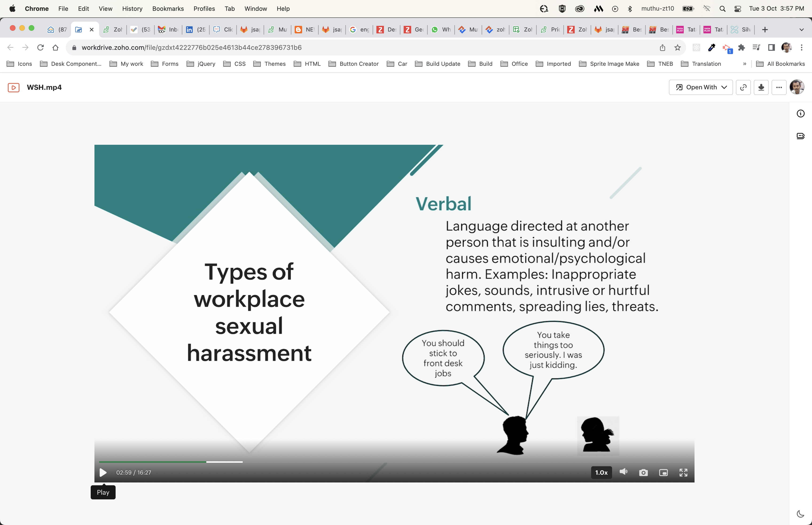Open the History menu
812x525 pixels.
tap(132, 8)
